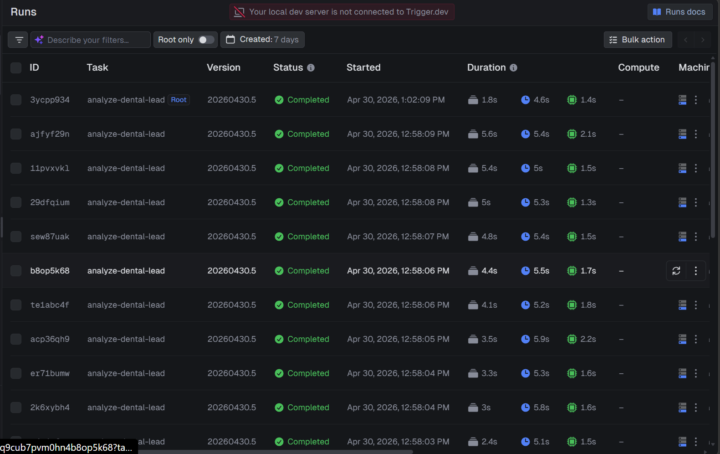
Task: Click clock duration icon showing 4.6s
Action: click(x=525, y=100)
